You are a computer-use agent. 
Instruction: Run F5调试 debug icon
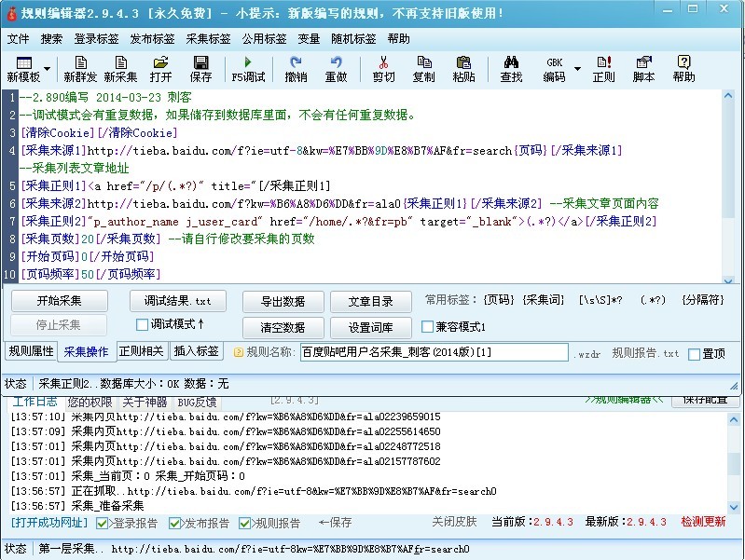247,69
